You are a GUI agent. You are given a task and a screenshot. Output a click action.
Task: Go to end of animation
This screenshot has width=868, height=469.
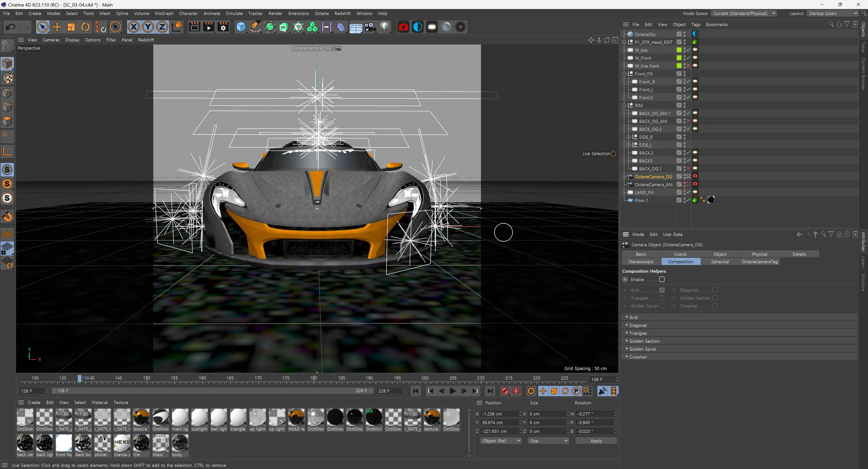tap(490, 391)
